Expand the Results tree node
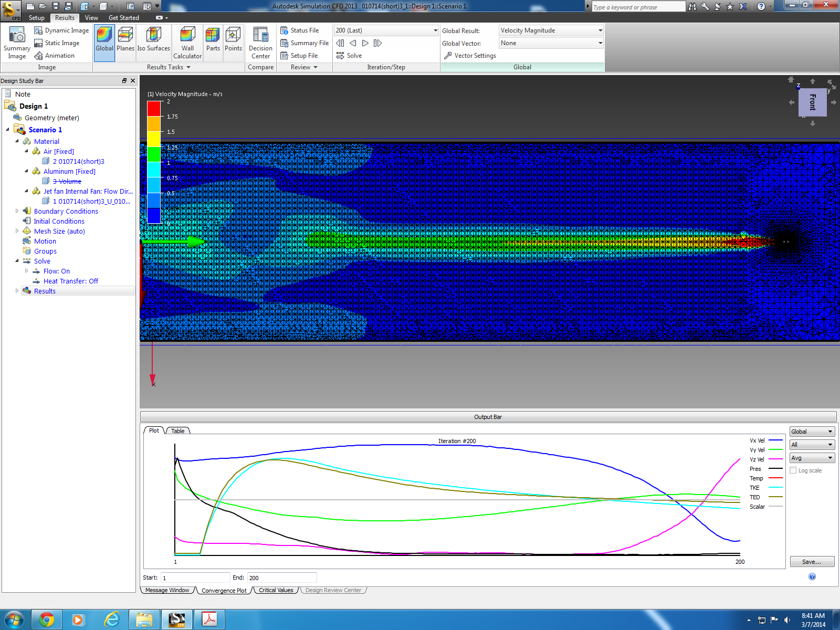Screen dimensions: 840x630 (17, 291)
